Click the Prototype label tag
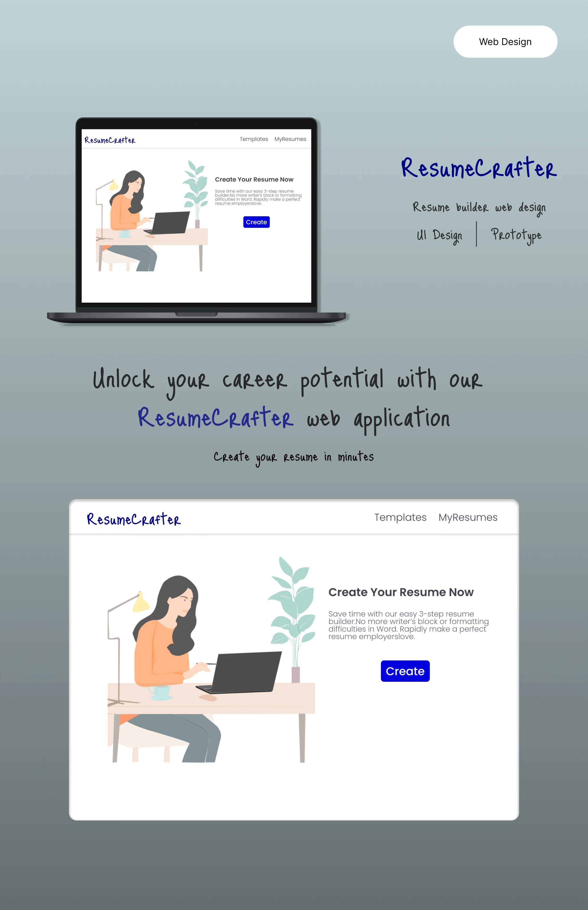588x910 pixels. (516, 236)
